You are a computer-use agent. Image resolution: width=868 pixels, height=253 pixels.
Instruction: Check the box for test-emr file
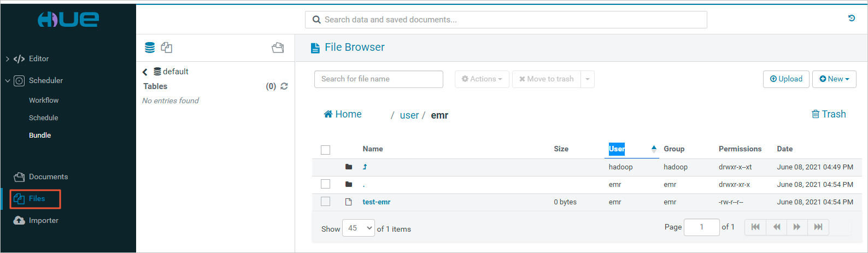tap(326, 202)
